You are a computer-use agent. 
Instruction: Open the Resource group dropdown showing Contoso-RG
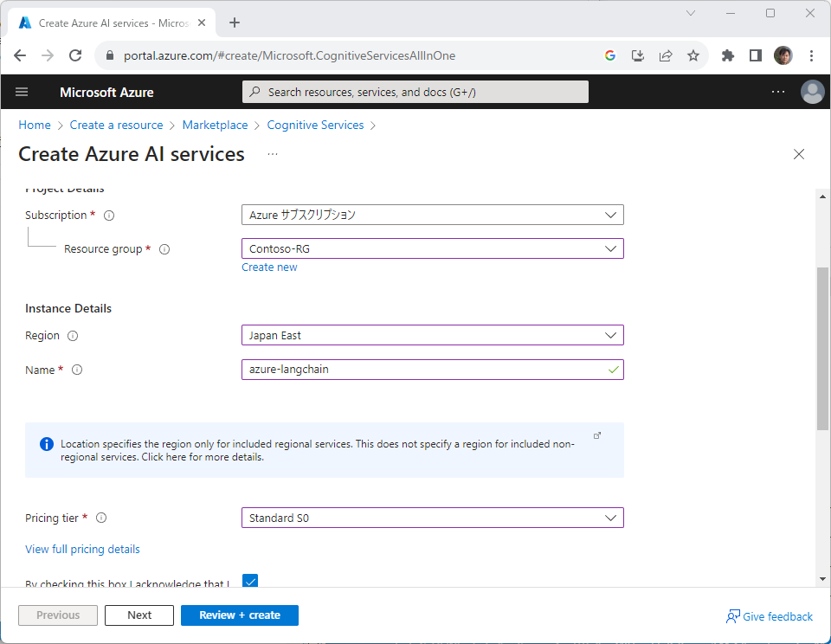pos(433,248)
